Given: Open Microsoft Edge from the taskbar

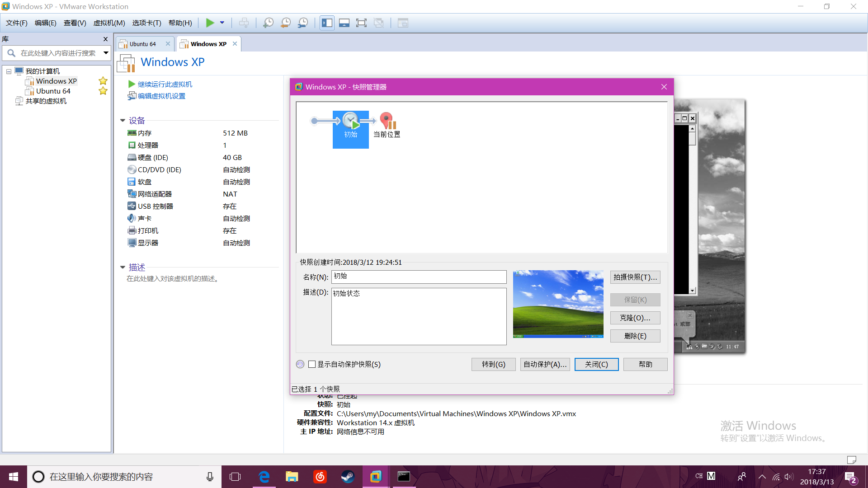Looking at the screenshot, I should click(264, 477).
